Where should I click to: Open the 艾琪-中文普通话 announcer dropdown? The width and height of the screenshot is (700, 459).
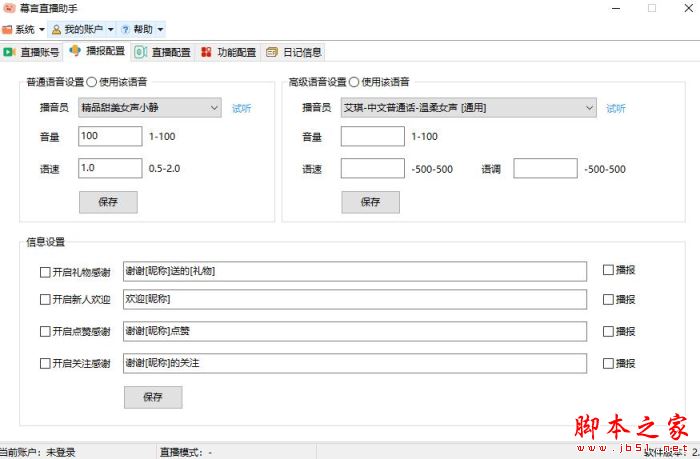click(x=469, y=108)
